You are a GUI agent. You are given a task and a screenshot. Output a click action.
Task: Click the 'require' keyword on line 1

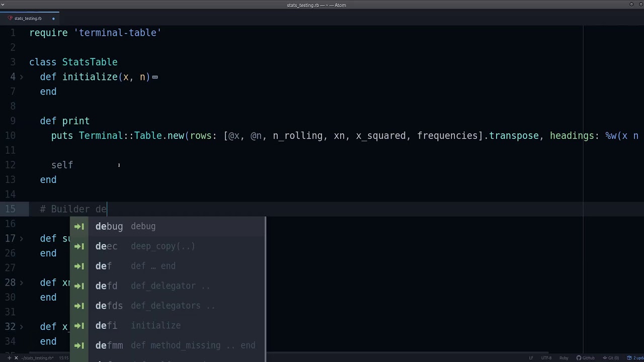click(x=48, y=33)
